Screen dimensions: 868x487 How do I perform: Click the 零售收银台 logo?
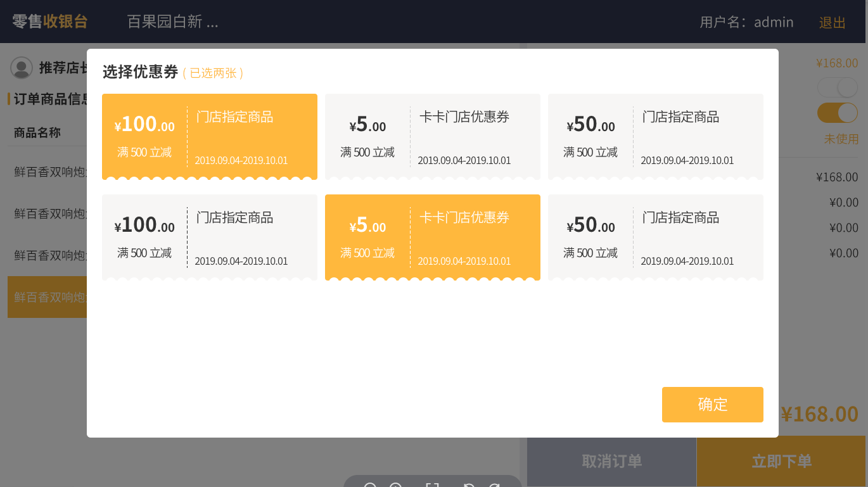coord(49,22)
